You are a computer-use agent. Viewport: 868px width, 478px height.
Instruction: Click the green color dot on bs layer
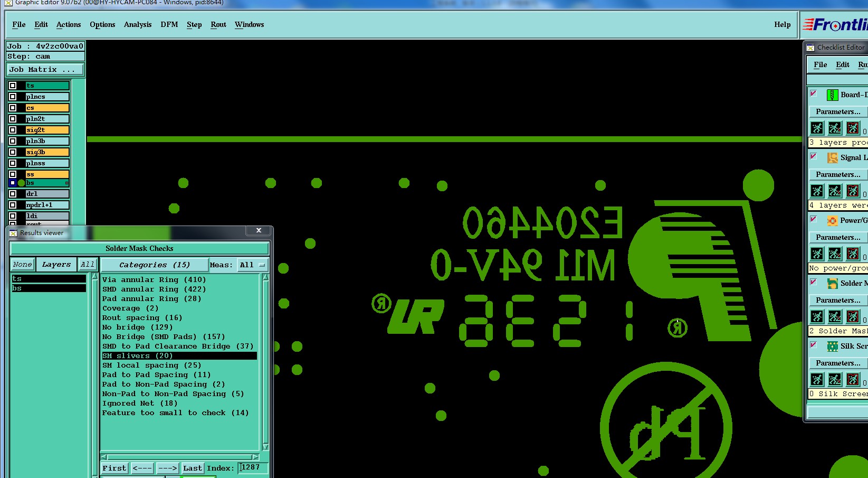point(21,183)
